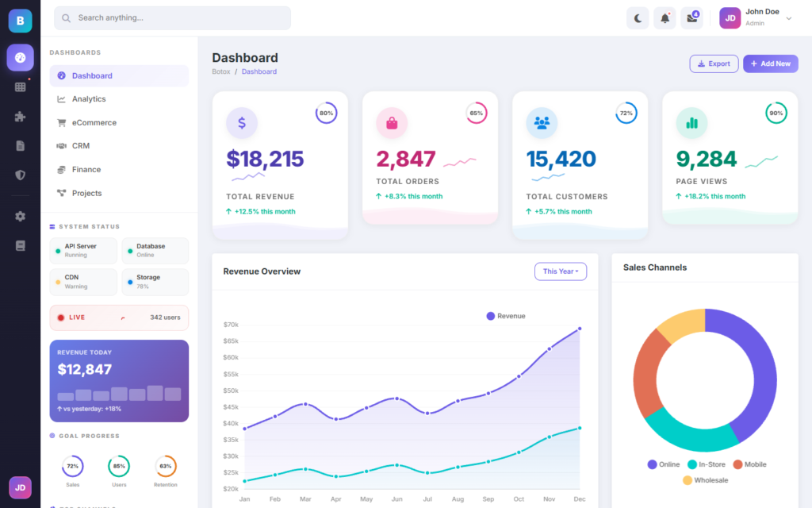This screenshot has height=508, width=812.
Task: Click the 'Revenue Overview' heading
Action: coord(262,271)
